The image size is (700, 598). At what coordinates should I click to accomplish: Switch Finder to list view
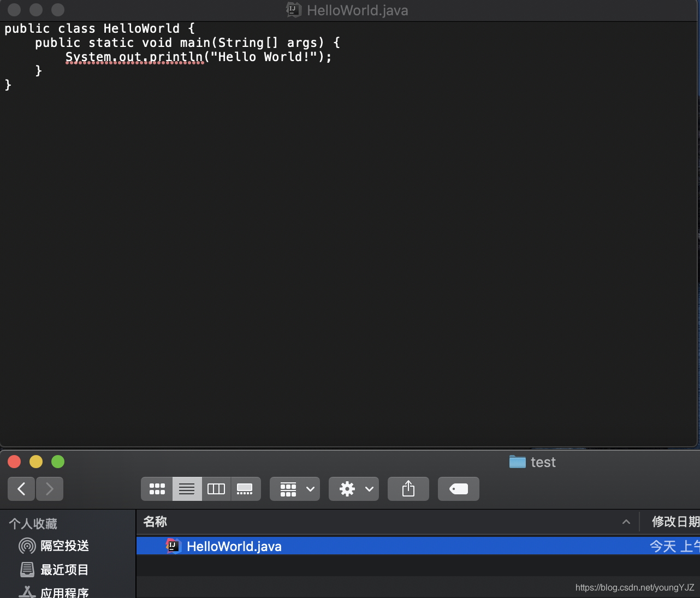tap(187, 489)
